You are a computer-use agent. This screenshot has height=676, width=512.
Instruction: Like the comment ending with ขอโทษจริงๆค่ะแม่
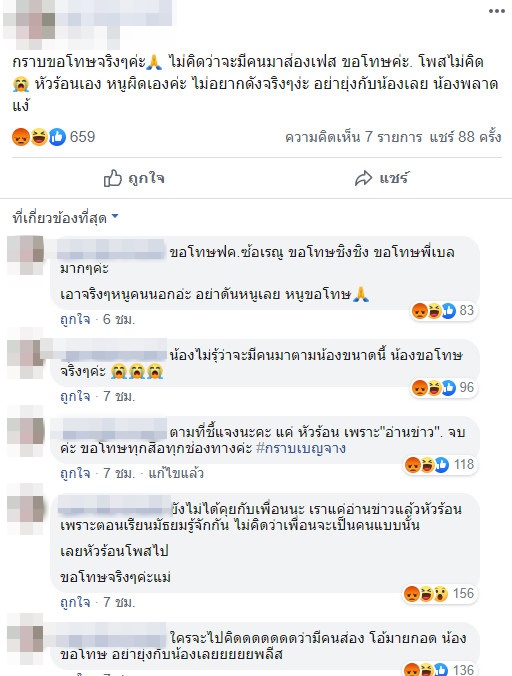click(x=75, y=602)
